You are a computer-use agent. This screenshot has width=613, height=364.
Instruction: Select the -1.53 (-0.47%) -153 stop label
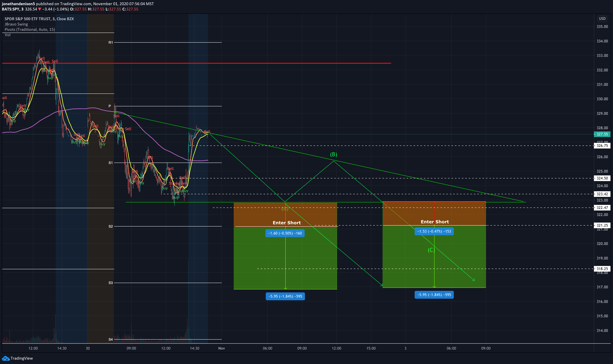[x=434, y=231]
